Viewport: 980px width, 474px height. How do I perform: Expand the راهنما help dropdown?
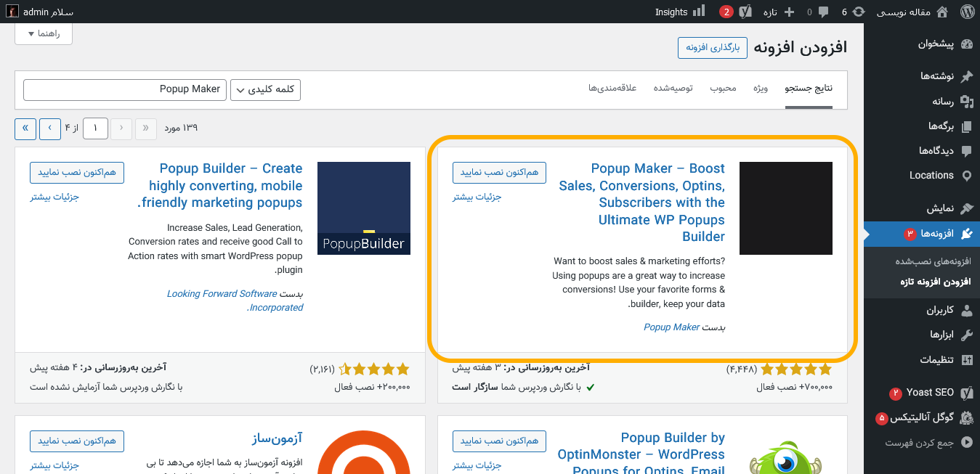pyautogui.click(x=44, y=33)
